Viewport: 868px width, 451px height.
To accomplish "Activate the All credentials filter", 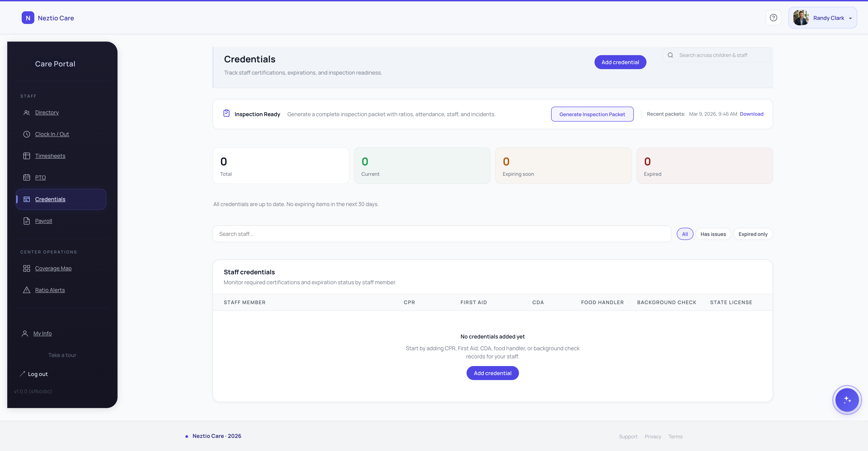I will [x=685, y=234].
